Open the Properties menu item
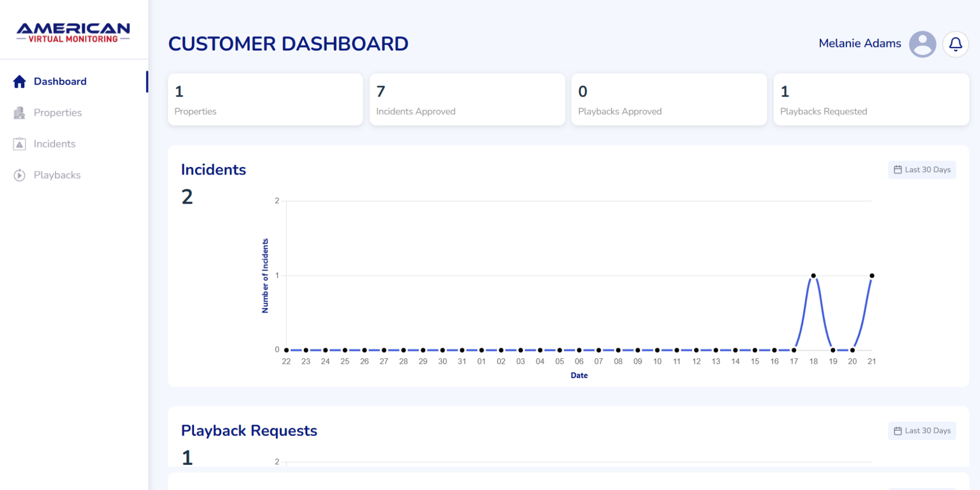The image size is (980, 490). [x=58, y=113]
